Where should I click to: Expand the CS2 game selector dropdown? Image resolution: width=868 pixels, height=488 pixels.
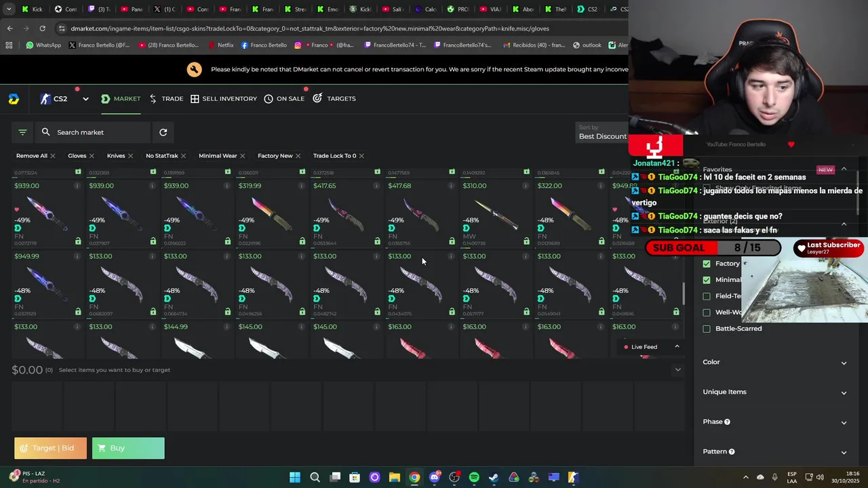[x=85, y=99]
